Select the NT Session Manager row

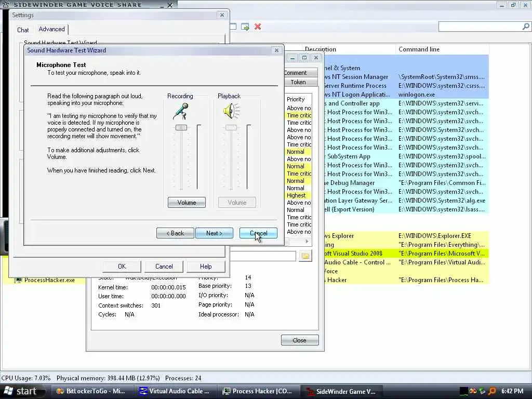click(x=406, y=77)
